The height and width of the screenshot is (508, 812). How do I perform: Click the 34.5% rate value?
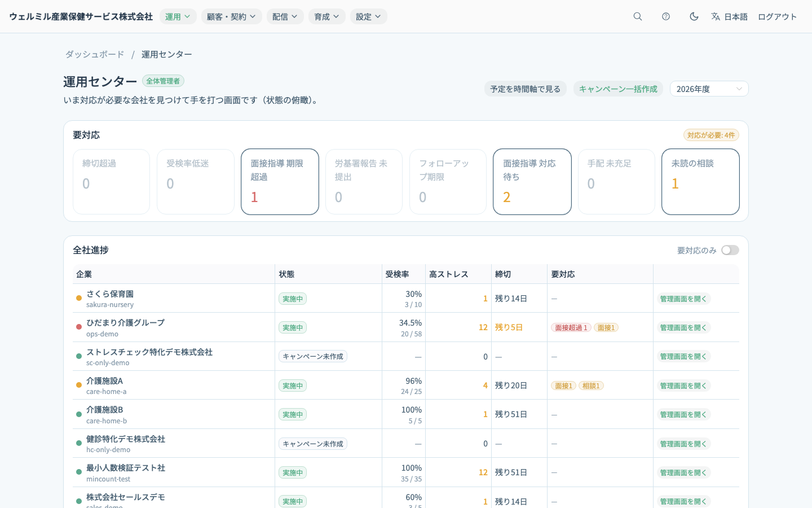tap(411, 323)
